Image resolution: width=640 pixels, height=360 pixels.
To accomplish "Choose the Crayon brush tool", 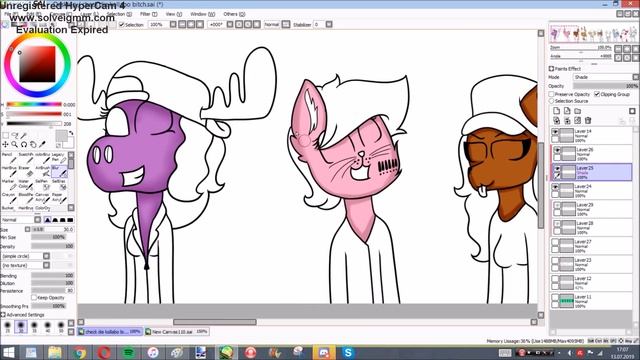I will coord(9,198).
